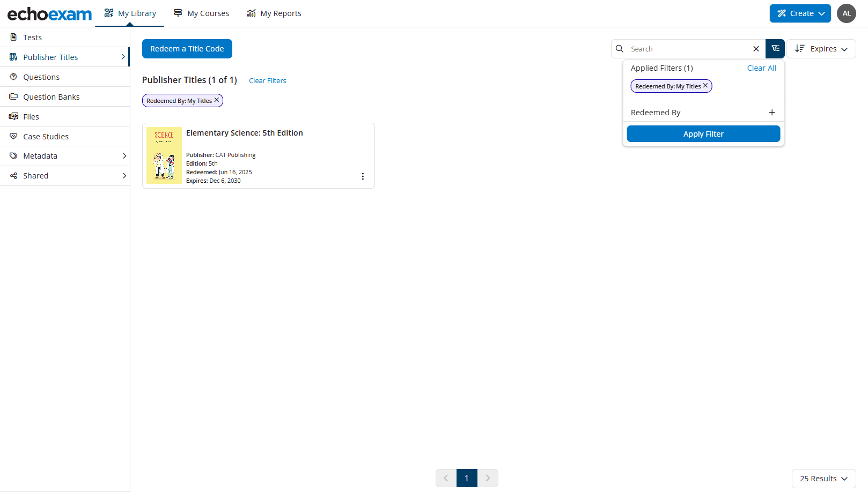Remove Redeemed By chip under the Publisher Titles heading

coord(217,100)
